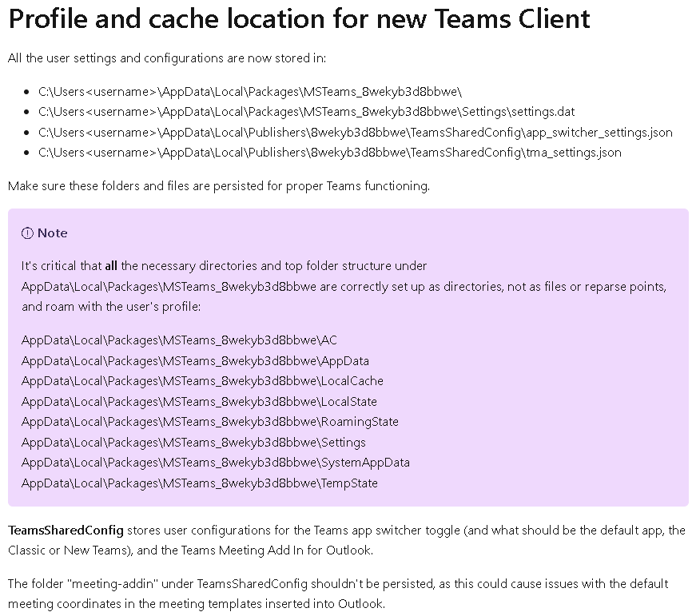The image size is (700, 616).
Task: Select the app_switcher_settings.json path bullet
Action: coord(356,133)
